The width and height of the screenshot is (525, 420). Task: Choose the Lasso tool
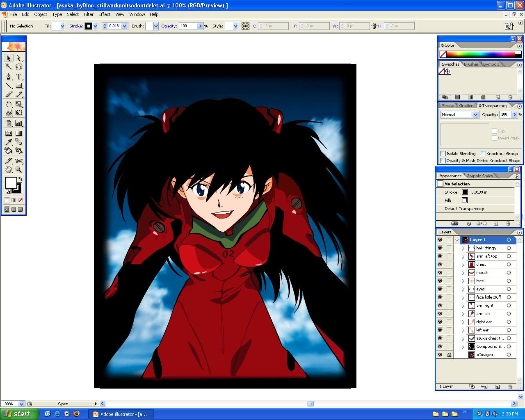tap(19, 66)
